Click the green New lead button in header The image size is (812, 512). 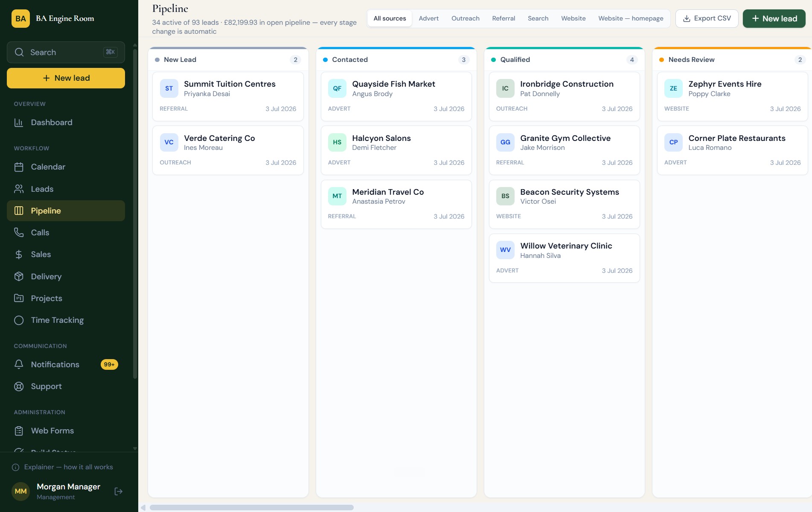pyautogui.click(x=774, y=18)
